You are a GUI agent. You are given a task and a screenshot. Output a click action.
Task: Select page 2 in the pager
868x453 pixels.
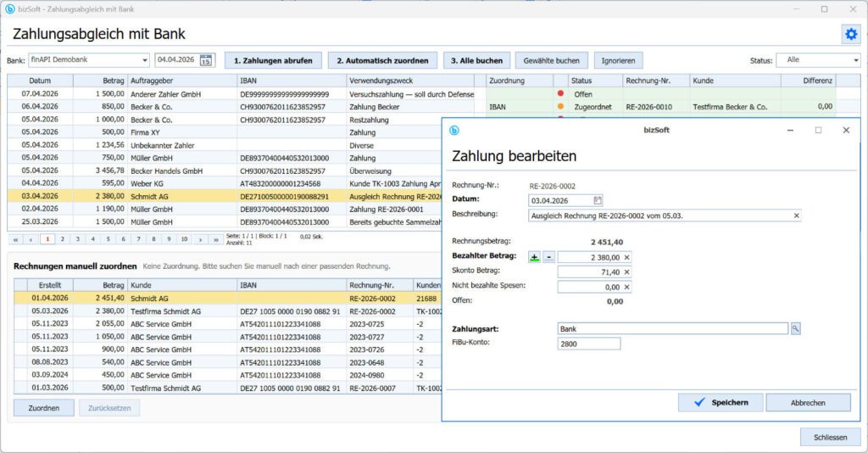click(63, 239)
